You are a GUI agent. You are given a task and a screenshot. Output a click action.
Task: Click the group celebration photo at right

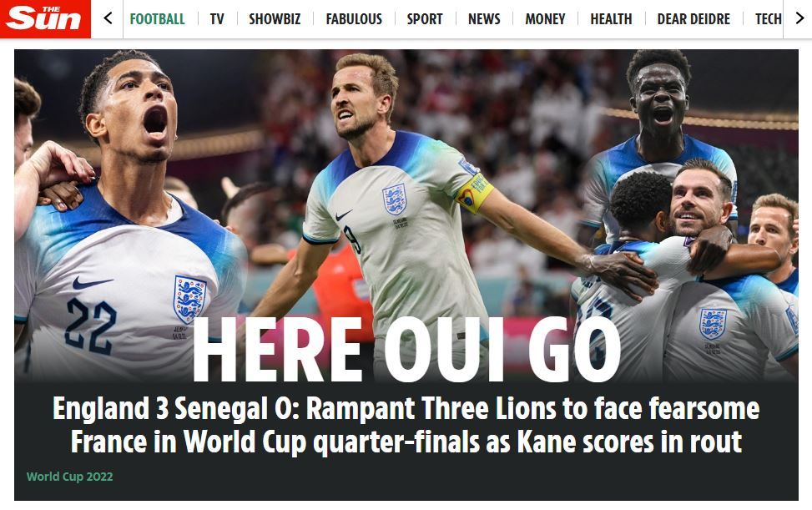[688, 215]
